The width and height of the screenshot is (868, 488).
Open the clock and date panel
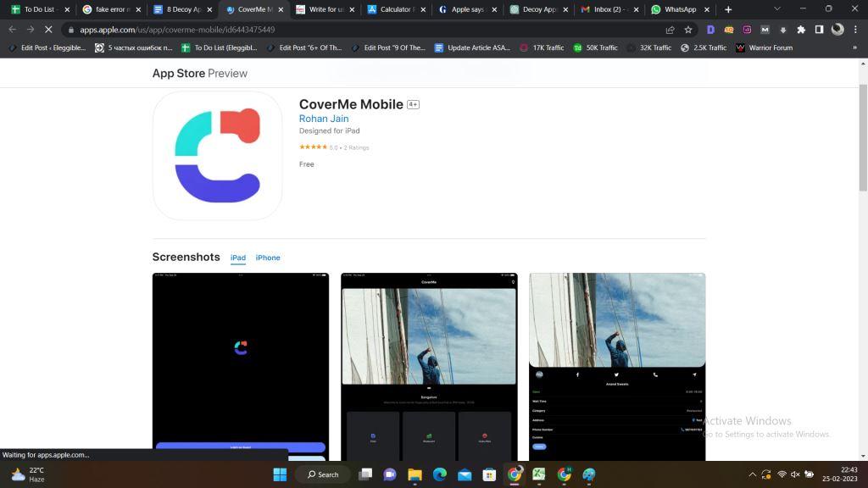click(x=840, y=474)
